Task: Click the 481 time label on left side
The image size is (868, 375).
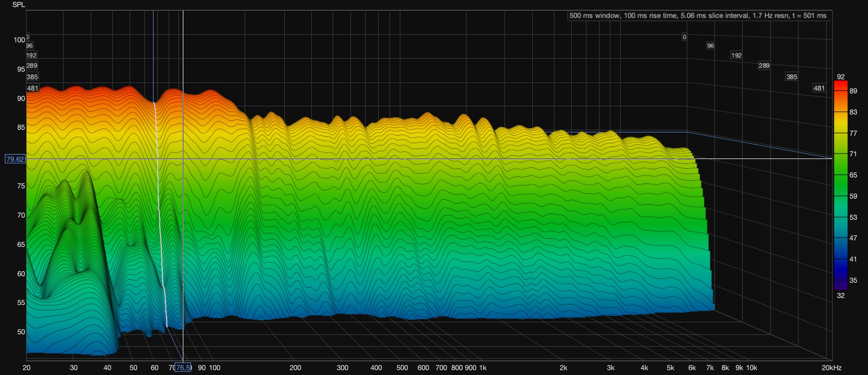Action: [x=32, y=88]
